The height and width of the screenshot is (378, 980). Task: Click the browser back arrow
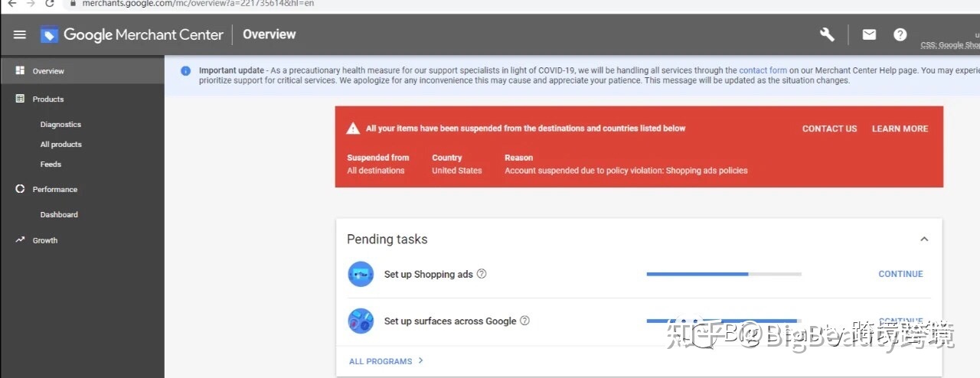pos(12,3)
